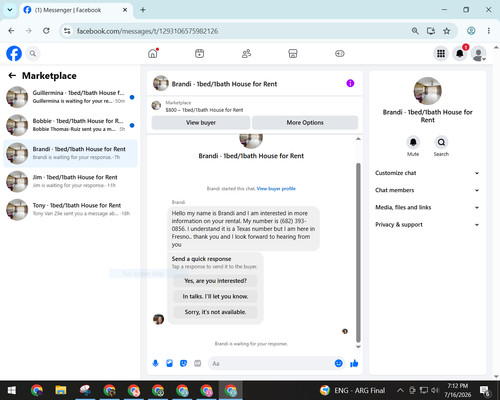Open the Gaming controller icon
Image resolution: width=500 pixels, height=400 pixels.
pos(340,53)
